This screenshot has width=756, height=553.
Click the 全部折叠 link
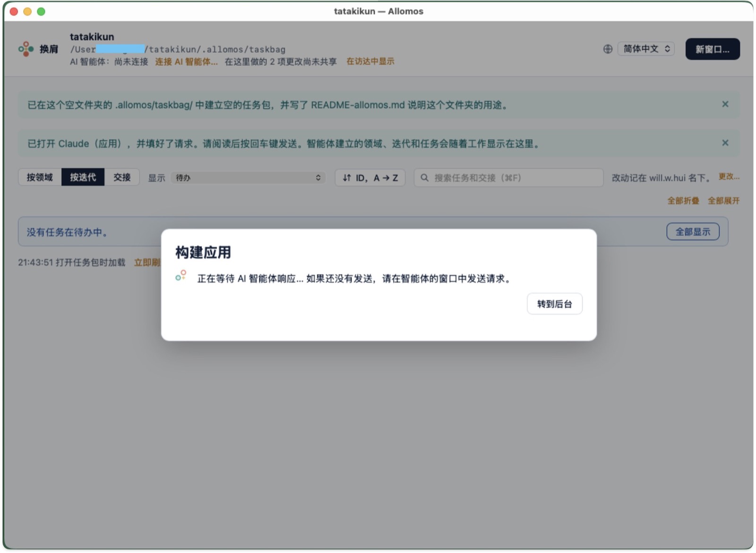tap(683, 201)
